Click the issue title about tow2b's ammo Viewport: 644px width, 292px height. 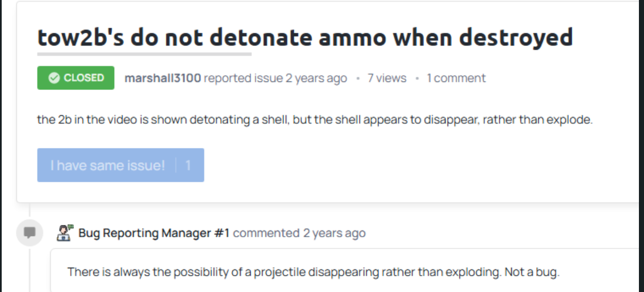(x=305, y=37)
